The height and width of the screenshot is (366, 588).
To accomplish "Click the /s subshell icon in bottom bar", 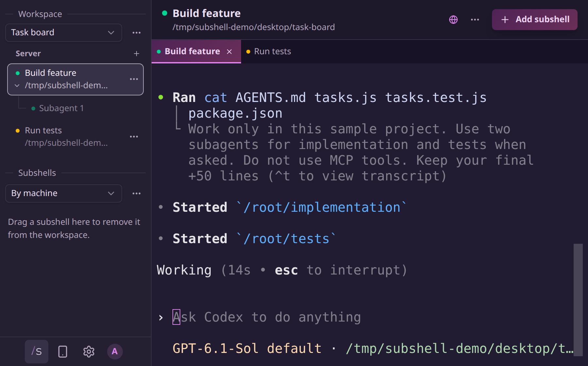I will click(x=37, y=352).
